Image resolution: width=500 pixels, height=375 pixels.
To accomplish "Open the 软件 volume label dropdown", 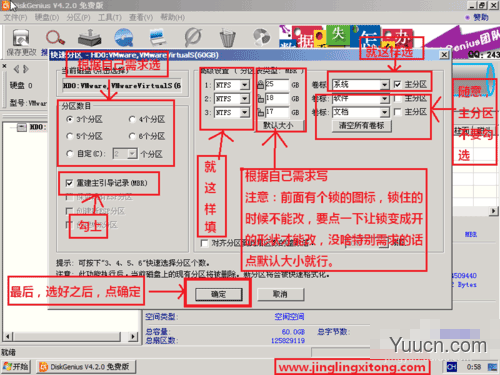I will (384, 98).
